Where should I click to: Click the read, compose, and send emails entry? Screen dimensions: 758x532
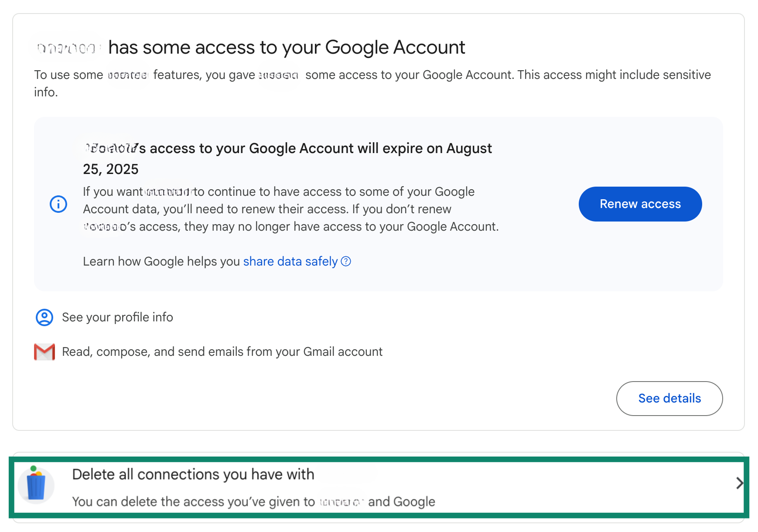pos(222,351)
